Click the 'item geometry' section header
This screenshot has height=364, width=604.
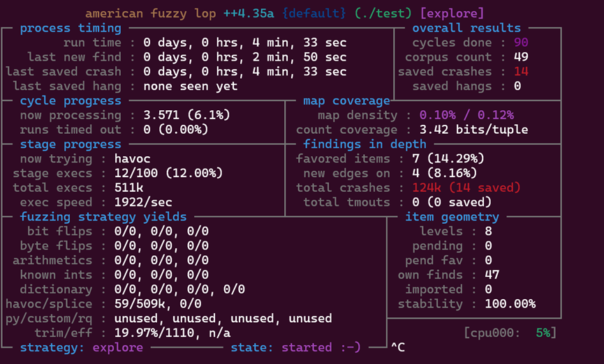pyautogui.click(x=452, y=218)
